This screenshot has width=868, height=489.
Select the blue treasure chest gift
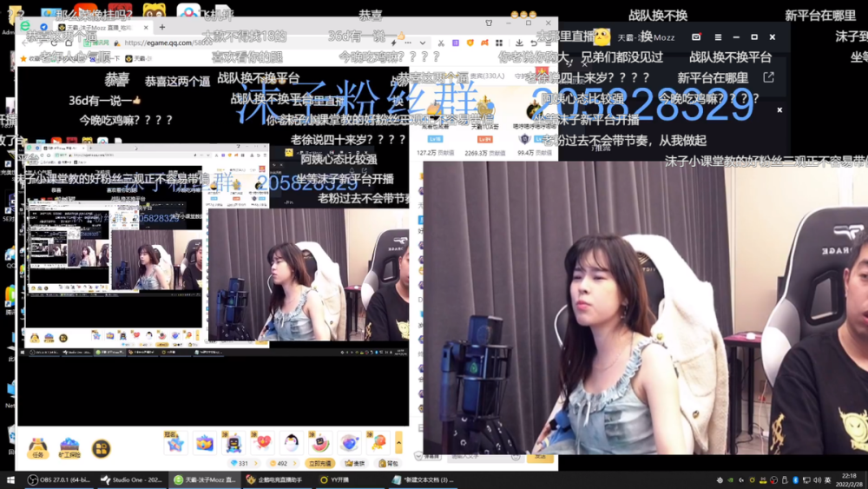click(x=204, y=443)
